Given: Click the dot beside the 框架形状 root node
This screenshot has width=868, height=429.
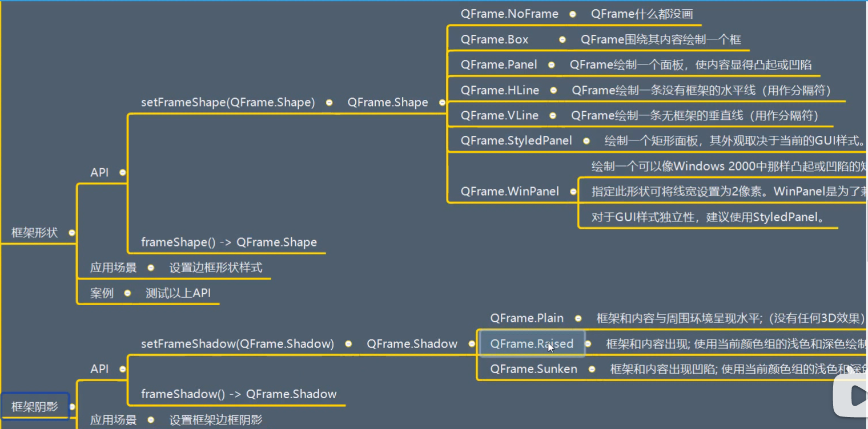Looking at the screenshot, I should tap(71, 233).
